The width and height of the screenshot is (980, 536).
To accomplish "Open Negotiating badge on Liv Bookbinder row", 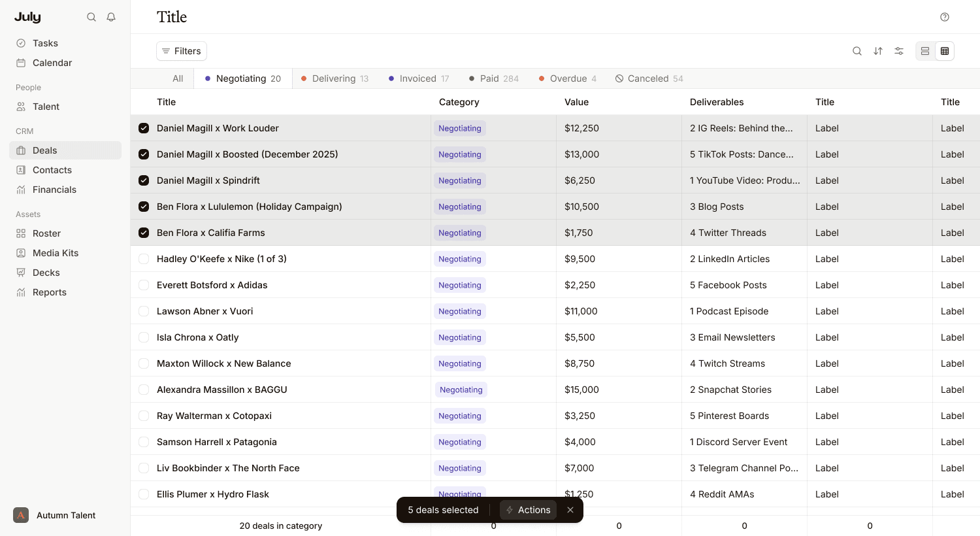I will coord(460,468).
